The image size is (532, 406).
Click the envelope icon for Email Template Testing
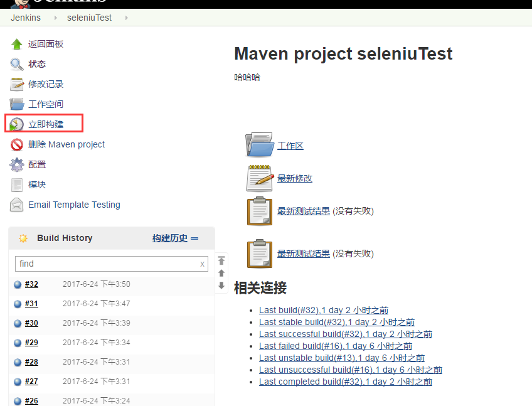16,205
